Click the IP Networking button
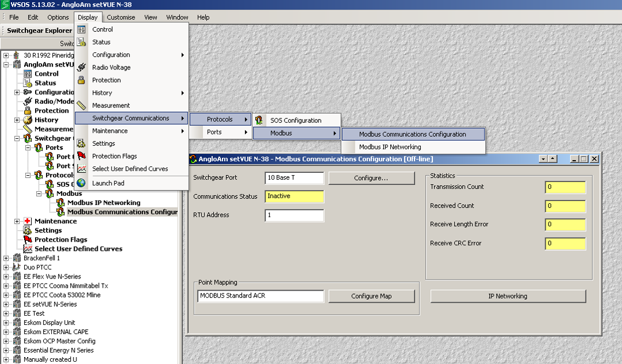 (508, 296)
